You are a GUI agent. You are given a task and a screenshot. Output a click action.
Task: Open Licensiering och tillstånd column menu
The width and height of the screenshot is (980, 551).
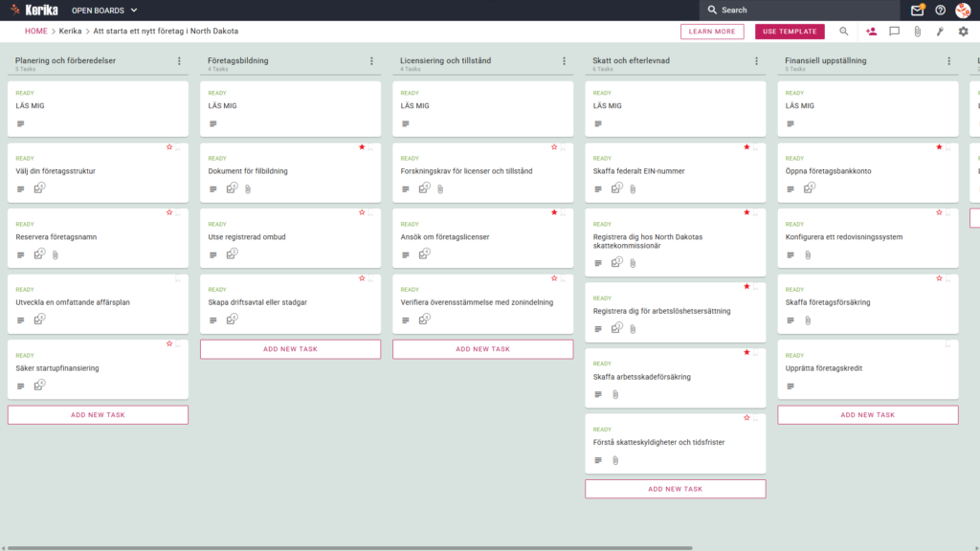[x=565, y=61]
